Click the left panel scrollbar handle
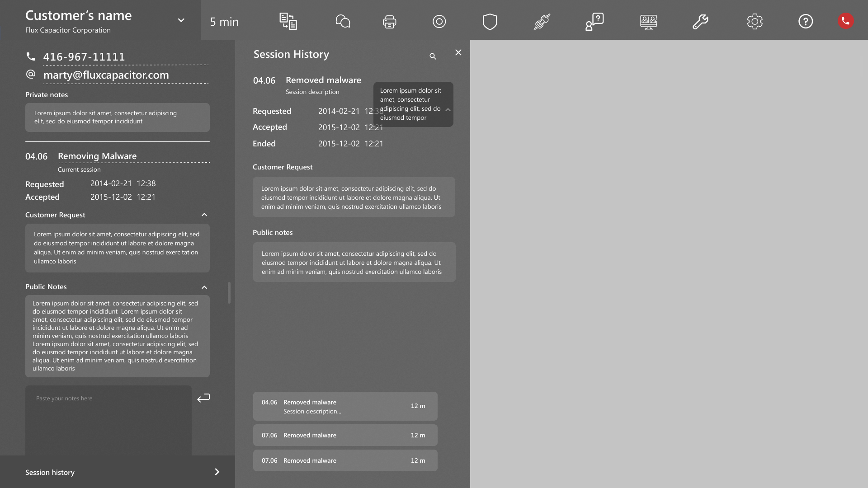This screenshot has height=488, width=868. [229, 293]
